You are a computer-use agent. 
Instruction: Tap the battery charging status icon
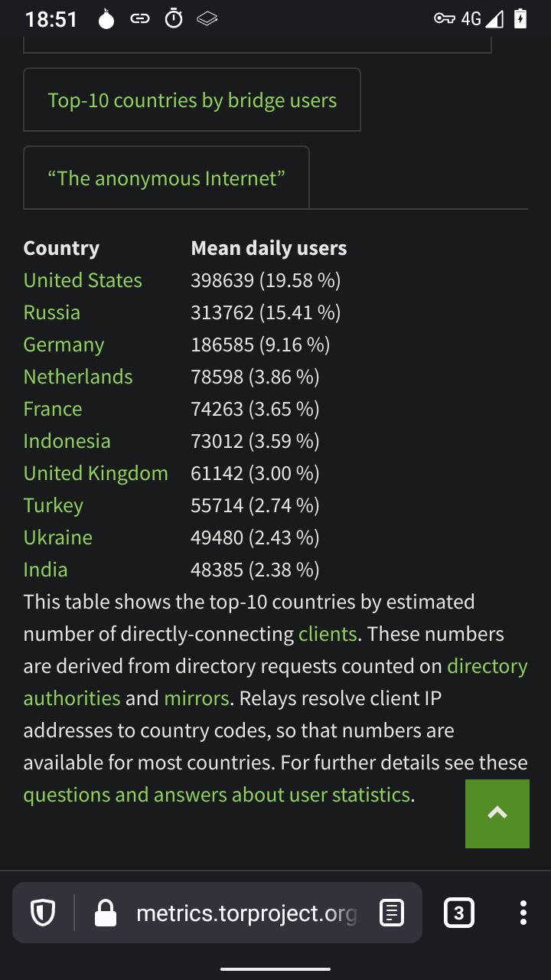pyautogui.click(x=520, y=19)
